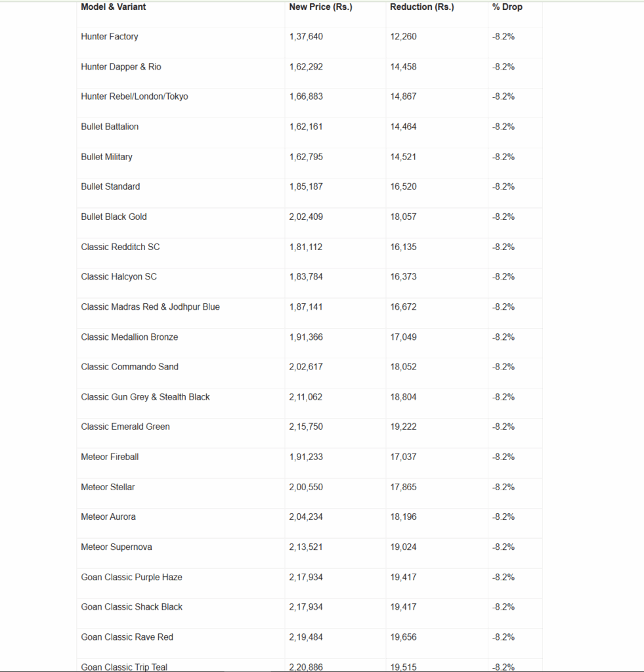Click Classic Emerald Green reduction 19,222
The width and height of the screenshot is (644, 672).
(x=403, y=427)
